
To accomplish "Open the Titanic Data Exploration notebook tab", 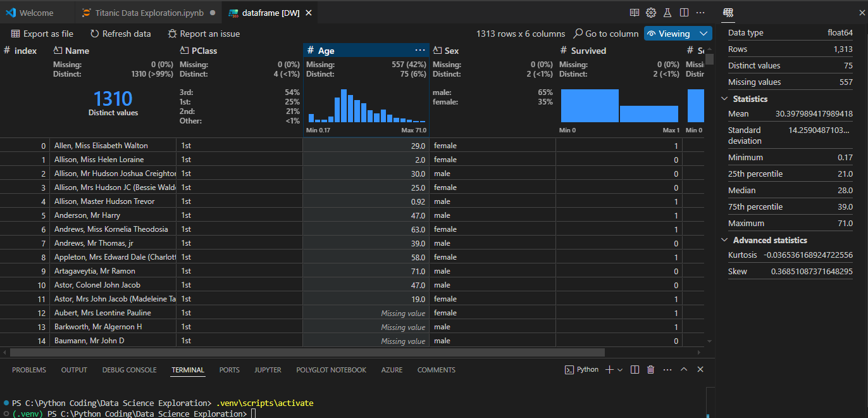I will pos(148,12).
